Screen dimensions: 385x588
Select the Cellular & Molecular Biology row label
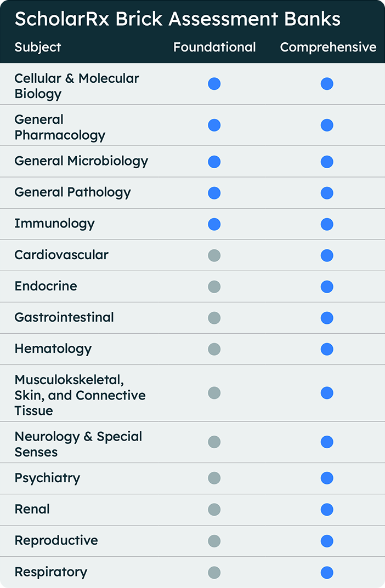coord(77,86)
